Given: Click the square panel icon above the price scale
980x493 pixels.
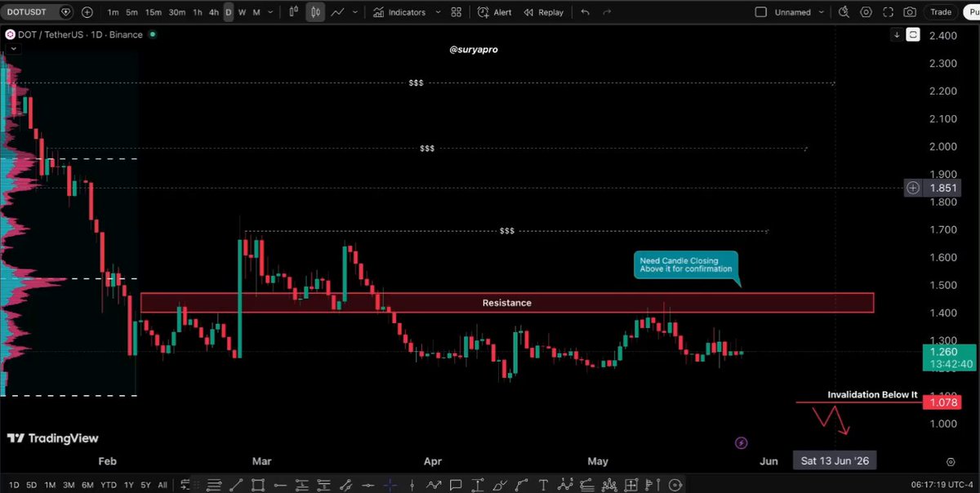Looking at the screenshot, I should 913,34.
